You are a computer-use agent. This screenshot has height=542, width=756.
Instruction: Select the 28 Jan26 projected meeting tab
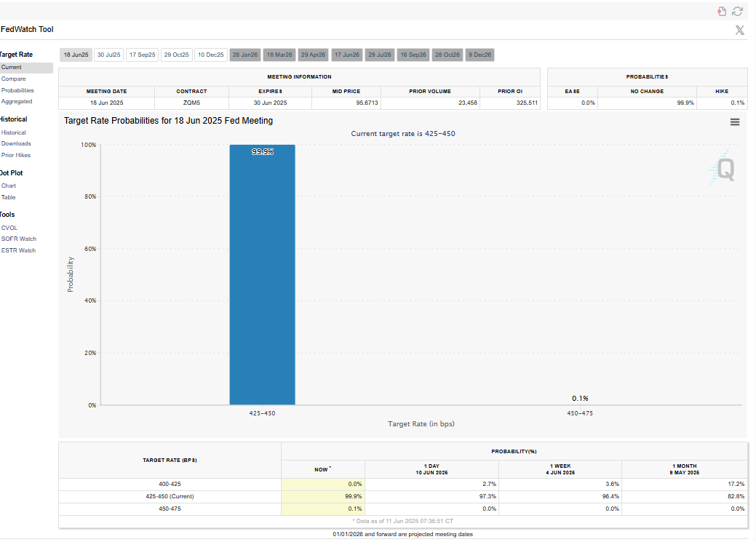(x=244, y=55)
